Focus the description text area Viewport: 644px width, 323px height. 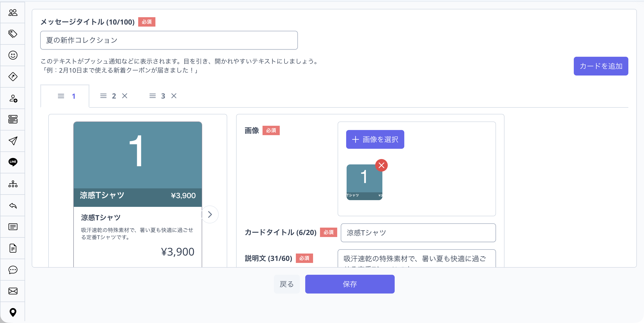(x=417, y=258)
